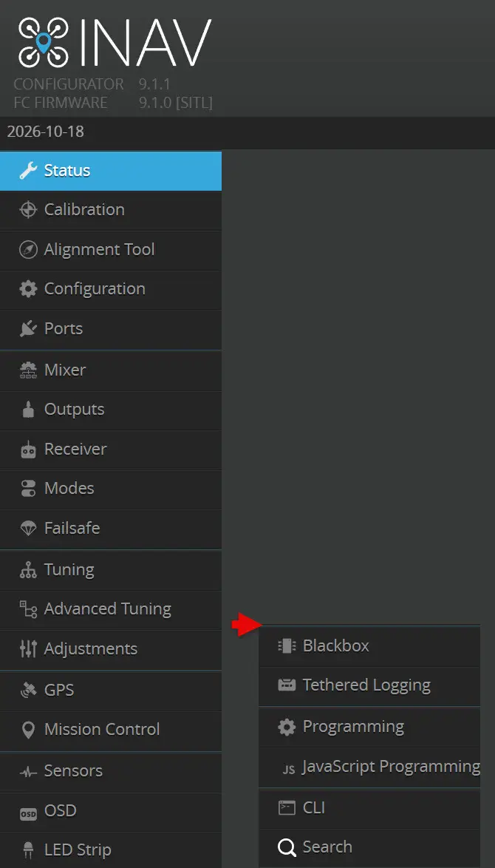Screen dimensions: 495x868
Task: Open the Calibration tab
Action: [x=111, y=210]
